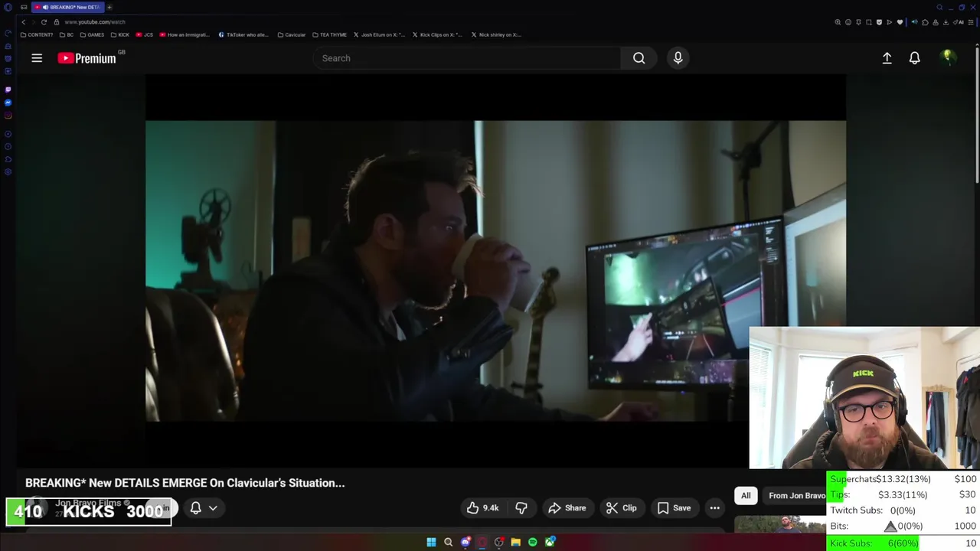Open a new browser tab
Screen dimensions: 980x551
pos(109,7)
